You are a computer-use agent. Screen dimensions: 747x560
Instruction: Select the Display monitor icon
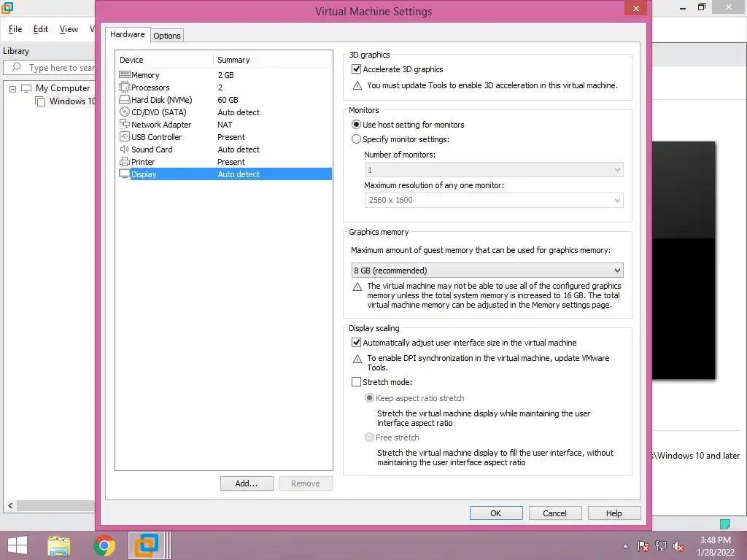point(124,174)
